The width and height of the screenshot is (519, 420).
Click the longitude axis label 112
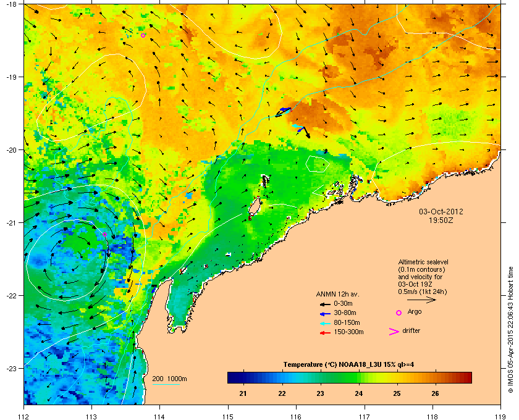24,416
